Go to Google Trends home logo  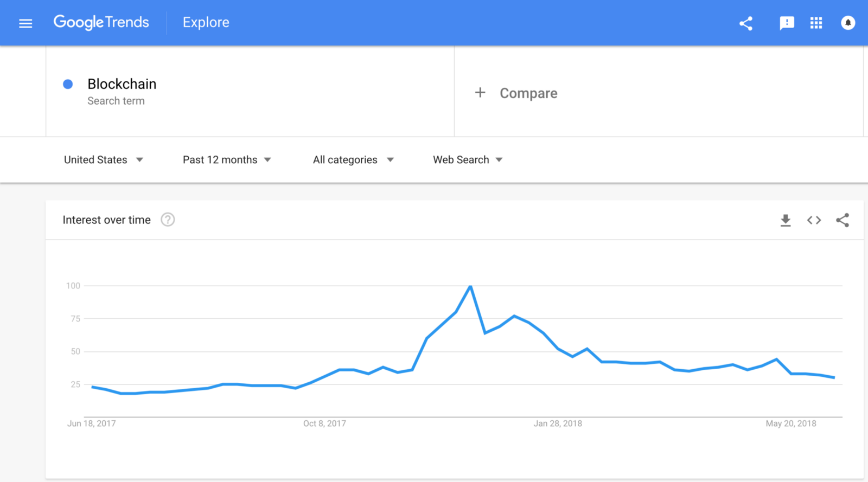101,22
